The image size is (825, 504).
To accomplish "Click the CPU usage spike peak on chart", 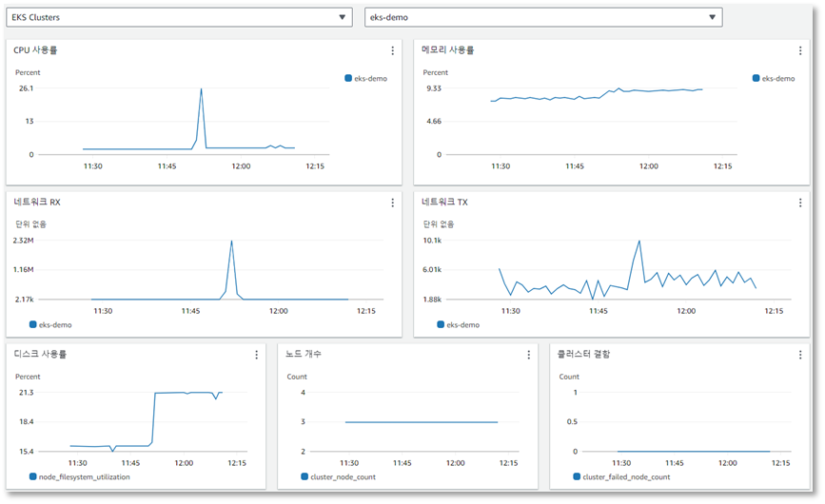I will click(x=201, y=89).
